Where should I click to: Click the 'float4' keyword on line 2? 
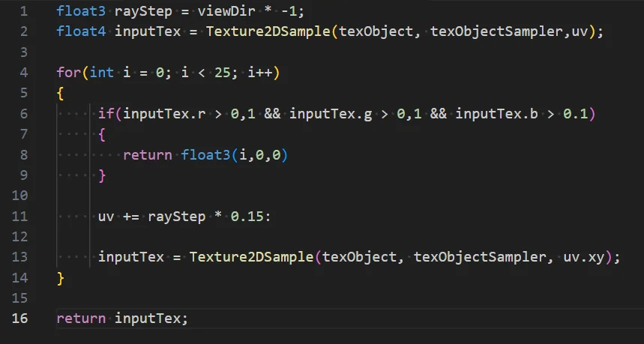click(81, 31)
